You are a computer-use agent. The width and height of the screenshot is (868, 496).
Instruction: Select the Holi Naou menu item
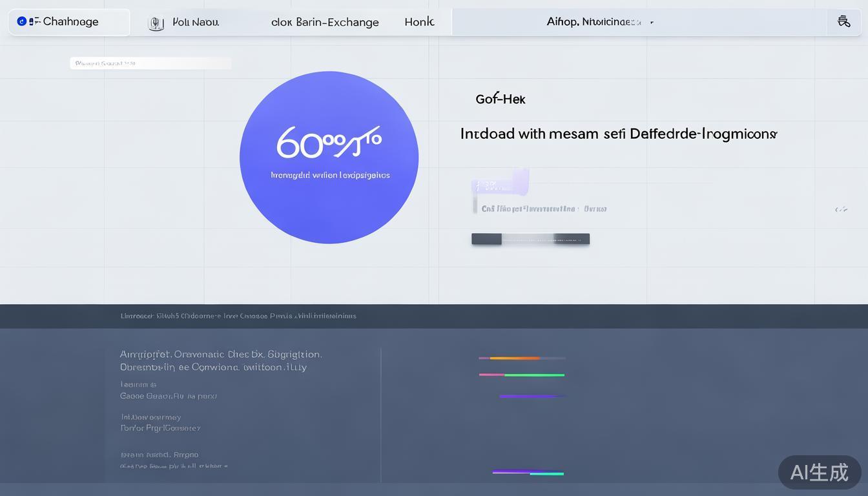(196, 23)
